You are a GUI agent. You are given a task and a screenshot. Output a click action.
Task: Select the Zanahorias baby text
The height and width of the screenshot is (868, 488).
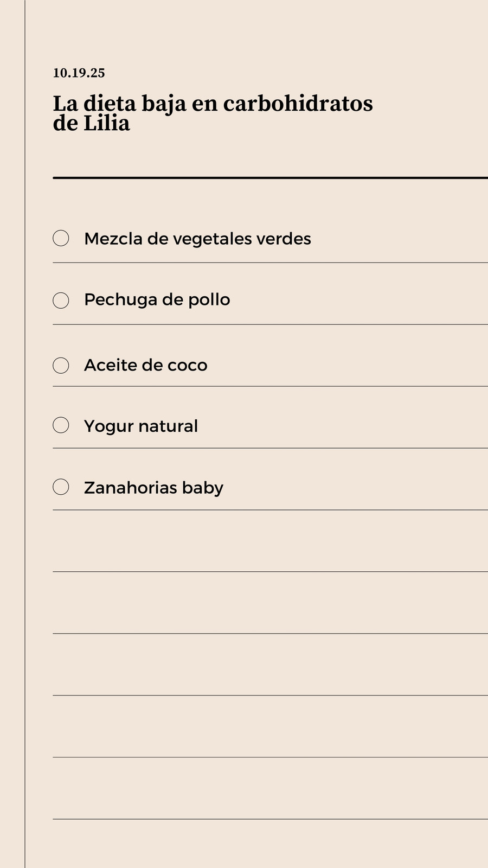coord(153,488)
